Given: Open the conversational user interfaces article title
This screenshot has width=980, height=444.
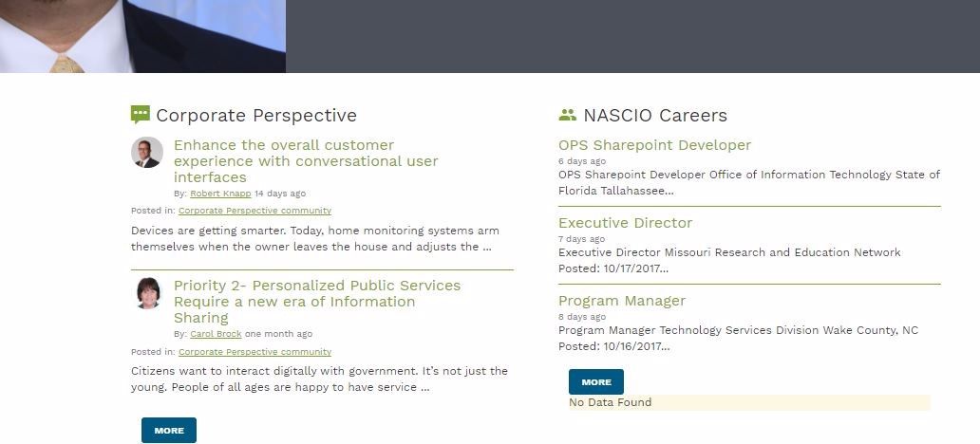Looking at the screenshot, I should [x=306, y=161].
